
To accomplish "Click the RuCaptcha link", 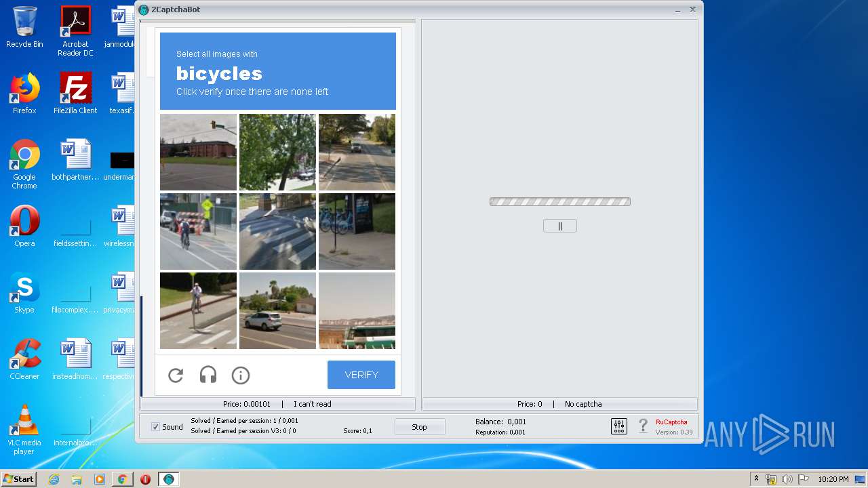I will point(671,422).
